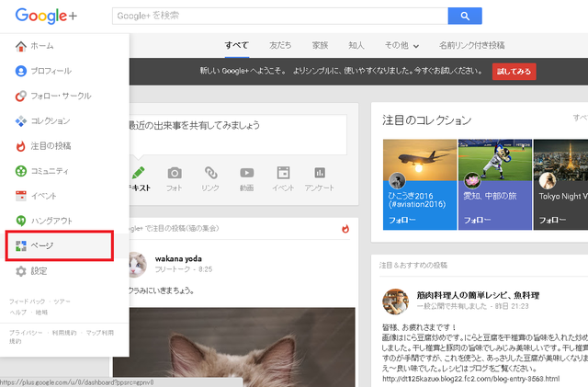Switch to the 家族 tab
Screen dimensions: 588x387
[x=320, y=45]
